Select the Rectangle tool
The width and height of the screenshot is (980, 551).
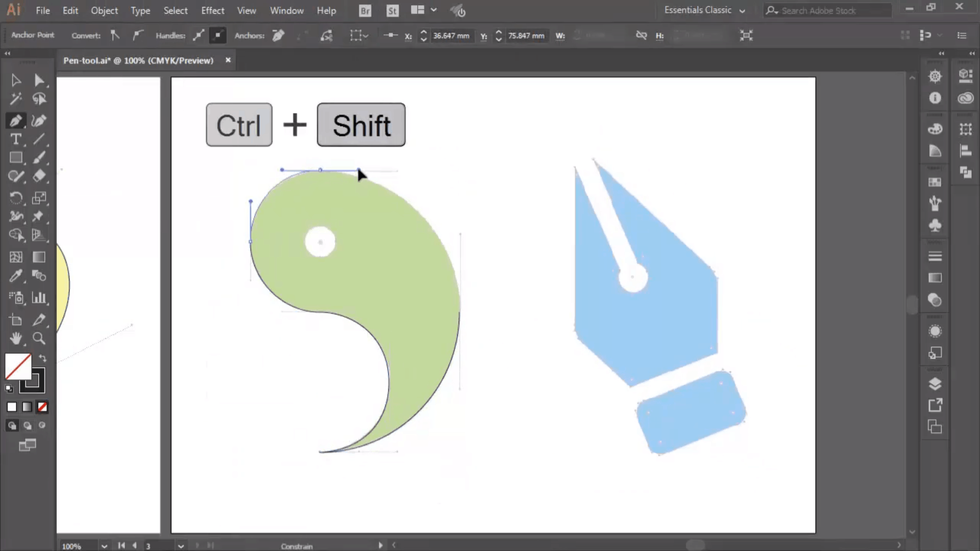coord(16,158)
